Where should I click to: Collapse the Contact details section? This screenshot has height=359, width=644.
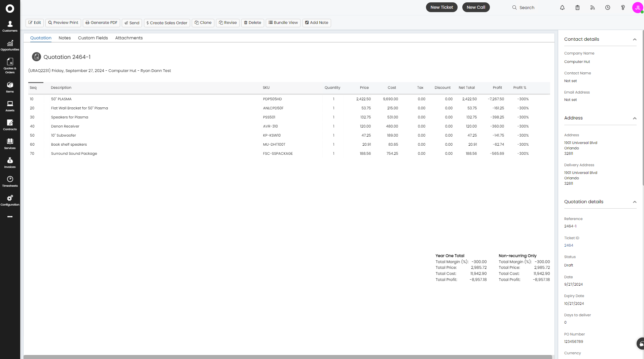point(635,39)
